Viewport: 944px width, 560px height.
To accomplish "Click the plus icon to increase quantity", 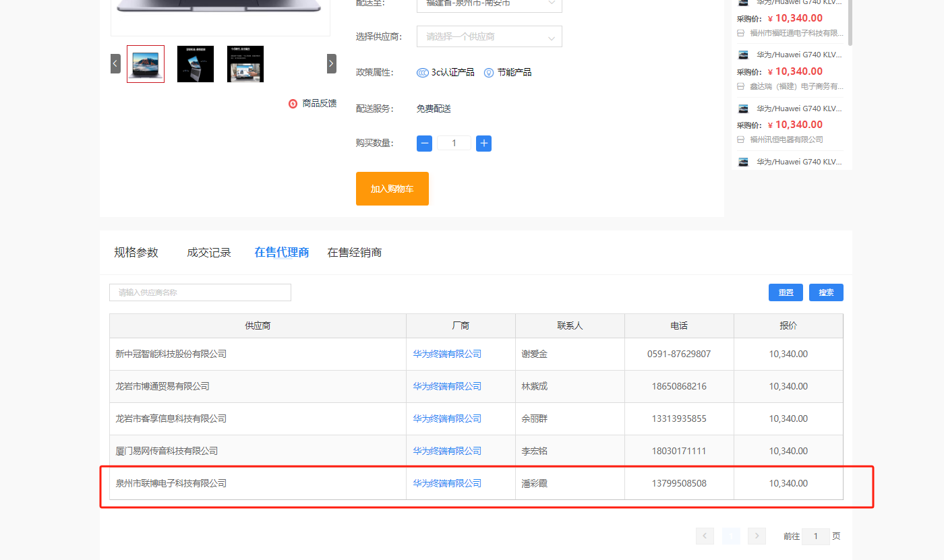I will 483,144.
